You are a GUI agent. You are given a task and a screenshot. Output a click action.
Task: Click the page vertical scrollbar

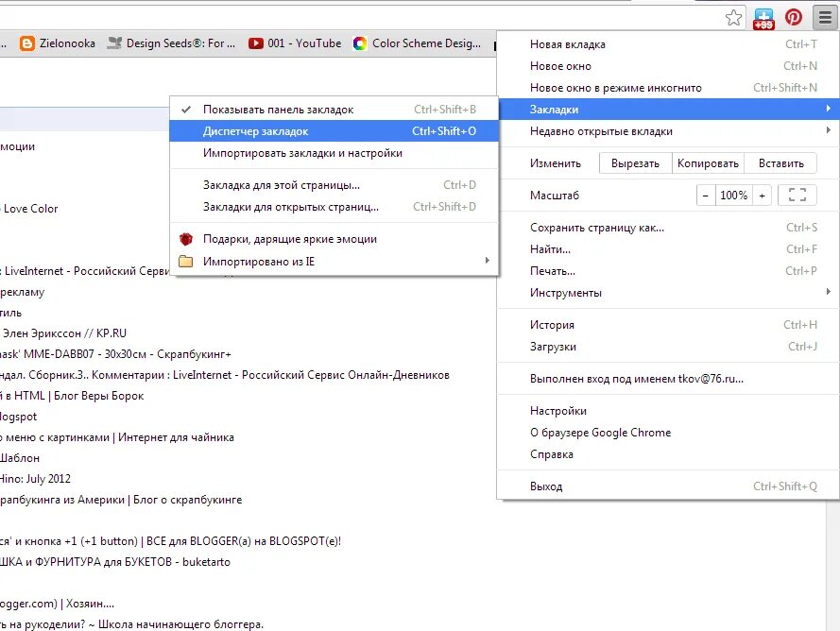831,565
